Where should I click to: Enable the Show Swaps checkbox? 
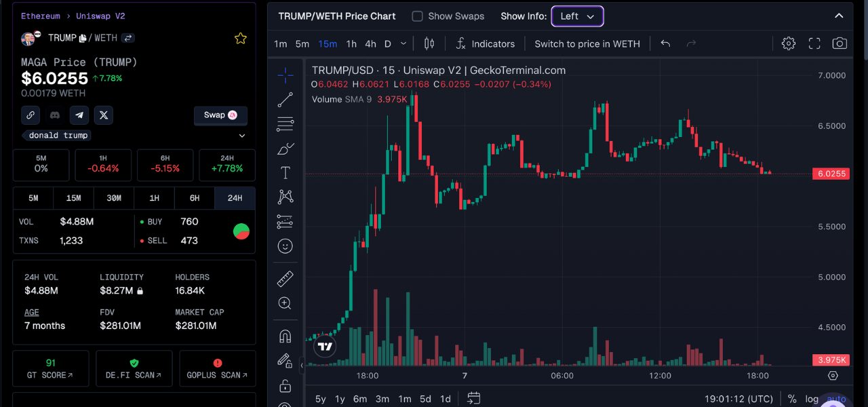point(418,16)
